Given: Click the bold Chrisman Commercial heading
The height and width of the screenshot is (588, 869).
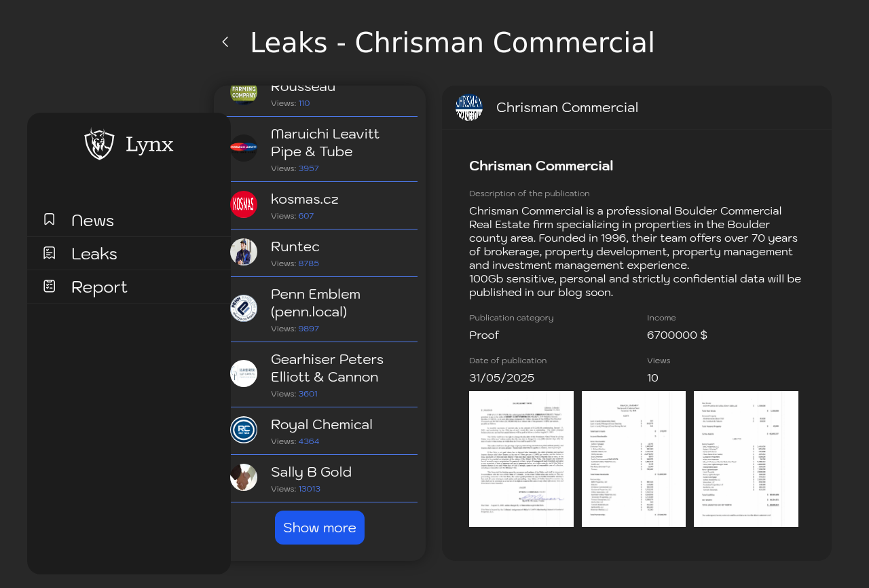Looking at the screenshot, I should 541,166.
